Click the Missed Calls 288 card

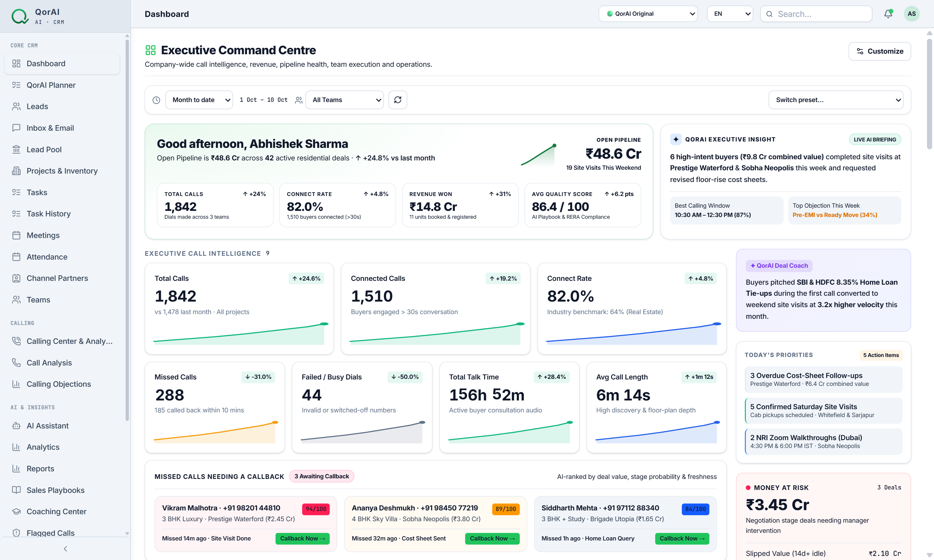pyautogui.click(x=215, y=407)
